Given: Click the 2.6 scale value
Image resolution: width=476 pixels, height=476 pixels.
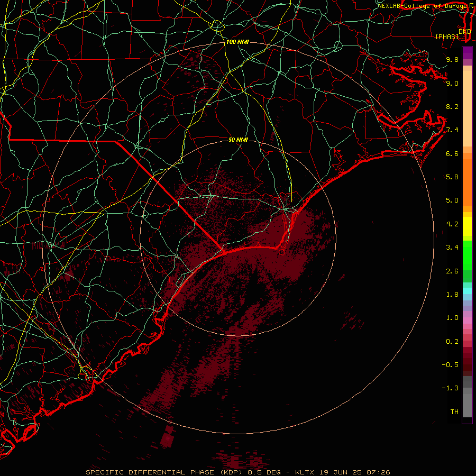Looking at the screenshot, I should point(452,271).
